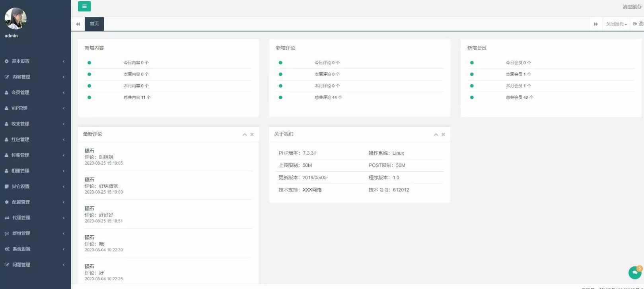Close the 关于我们 panel with X
The width and height of the screenshot is (644, 289).
[443, 135]
